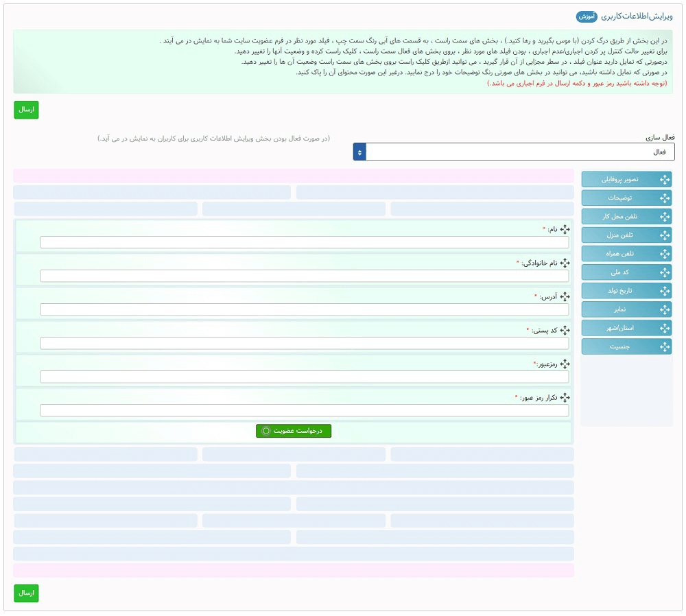Click the move icon on جنسیت block
686x616 pixels.
(664, 346)
